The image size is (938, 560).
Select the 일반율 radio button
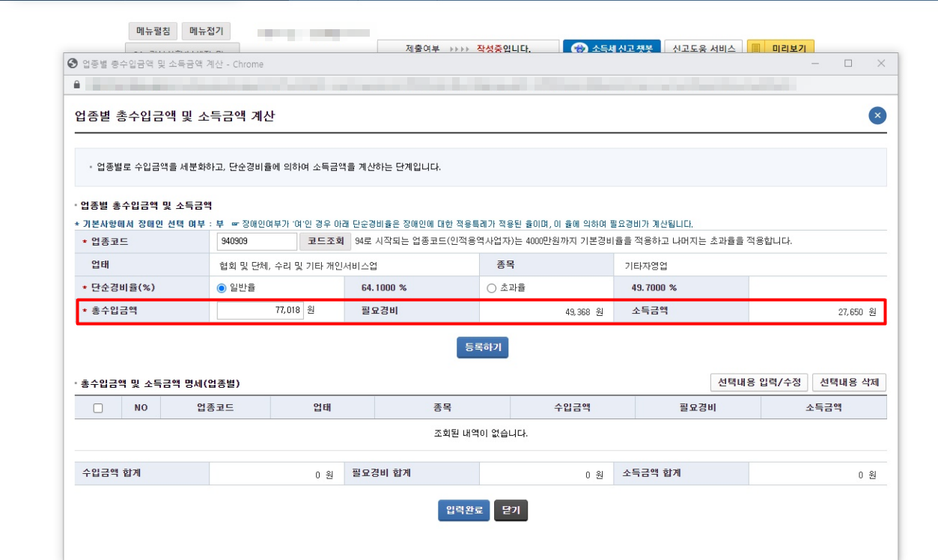pos(222,286)
